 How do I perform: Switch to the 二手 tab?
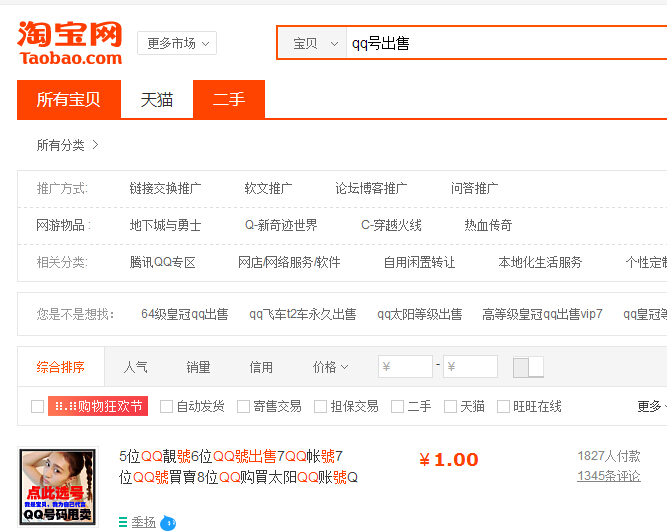click(229, 100)
